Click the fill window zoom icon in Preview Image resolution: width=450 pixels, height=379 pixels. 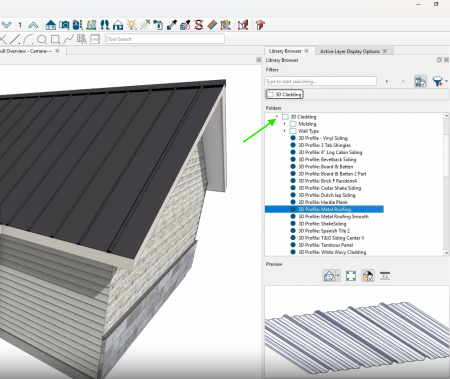351,276
